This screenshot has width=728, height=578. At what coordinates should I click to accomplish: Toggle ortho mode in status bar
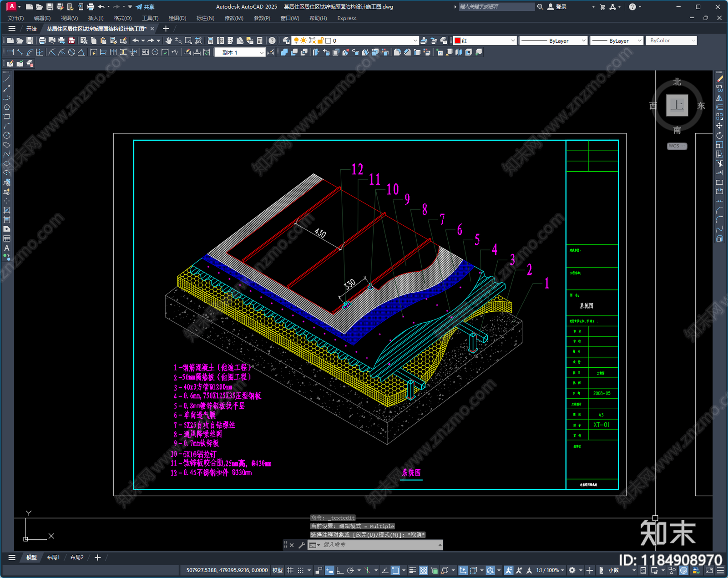(x=340, y=570)
